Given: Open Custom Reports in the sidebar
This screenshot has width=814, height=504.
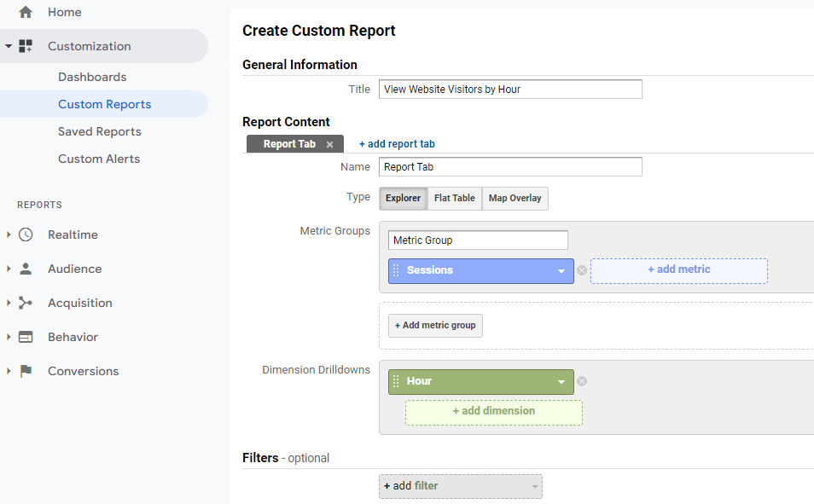Looking at the screenshot, I should 104,104.
